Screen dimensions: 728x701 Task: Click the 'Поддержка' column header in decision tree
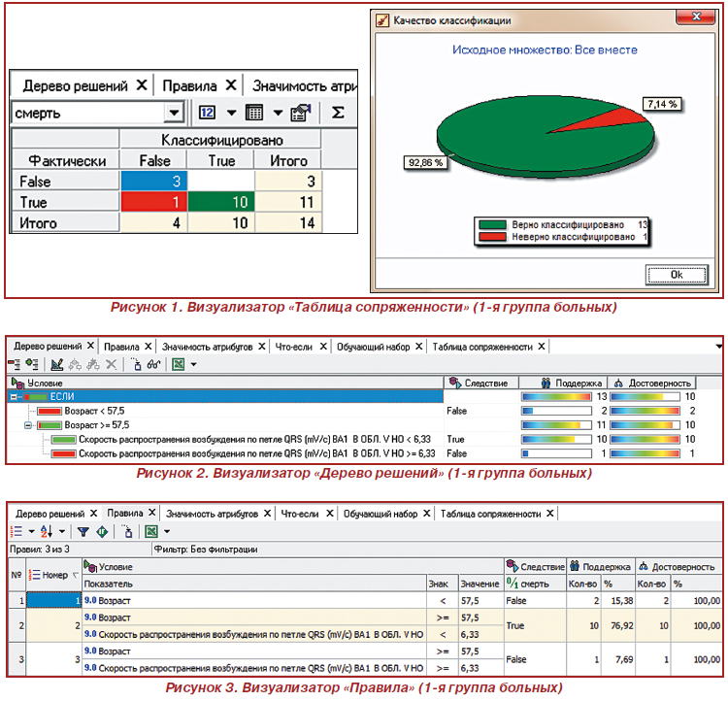564,384
